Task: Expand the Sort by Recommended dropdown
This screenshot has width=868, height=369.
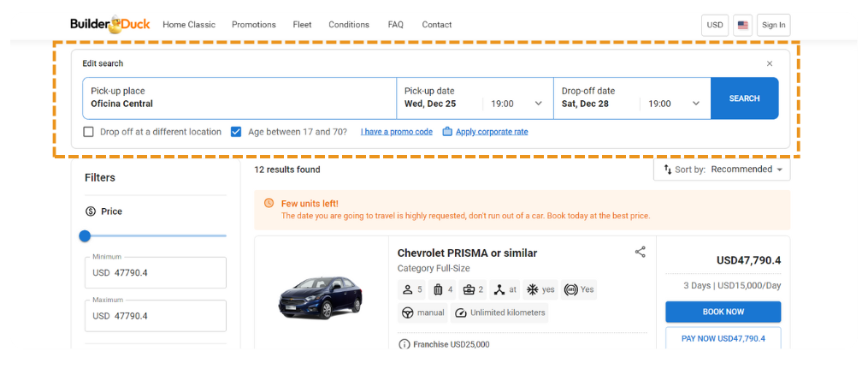Action: point(746,170)
